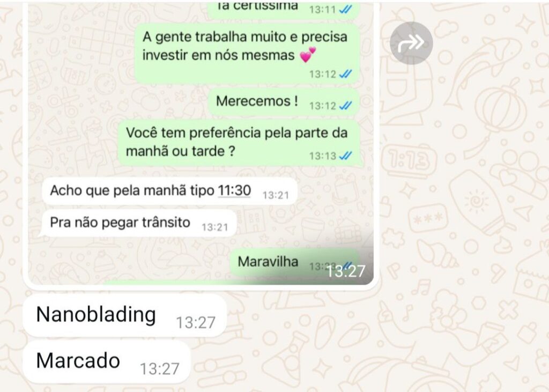Click the read ticks on the heart message
The height and width of the screenshot is (392, 549).
[x=346, y=74]
